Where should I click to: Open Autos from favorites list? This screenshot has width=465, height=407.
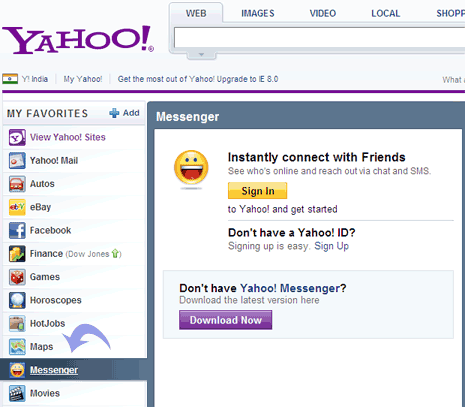tap(42, 184)
